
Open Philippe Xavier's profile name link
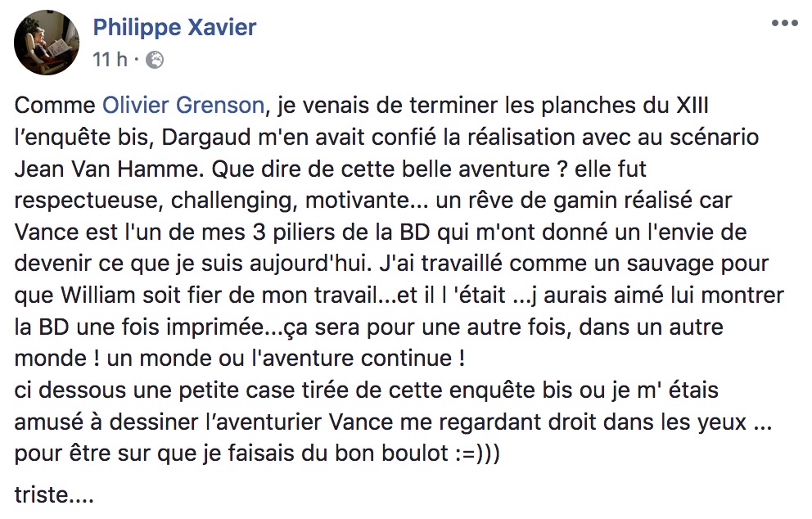click(174, 27)
